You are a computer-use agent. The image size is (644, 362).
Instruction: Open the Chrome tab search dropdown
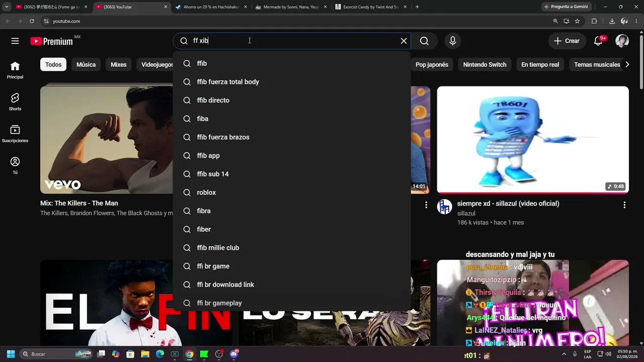(7, 7)
